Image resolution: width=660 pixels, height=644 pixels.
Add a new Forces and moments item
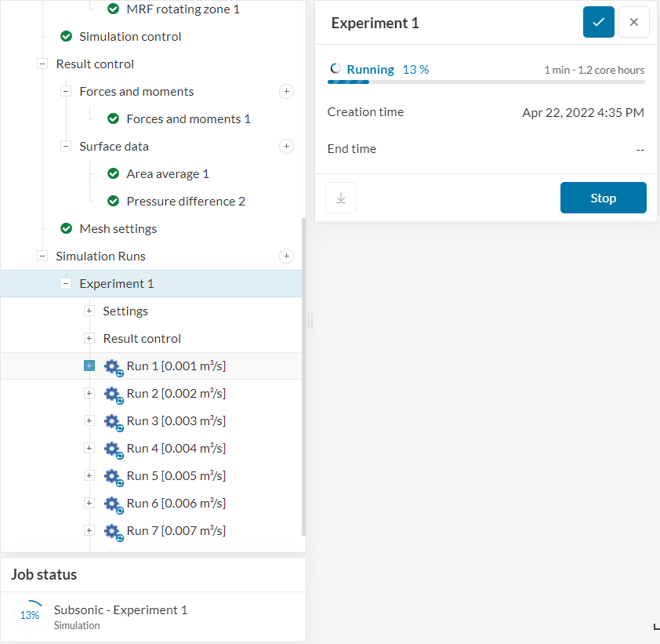287,92
